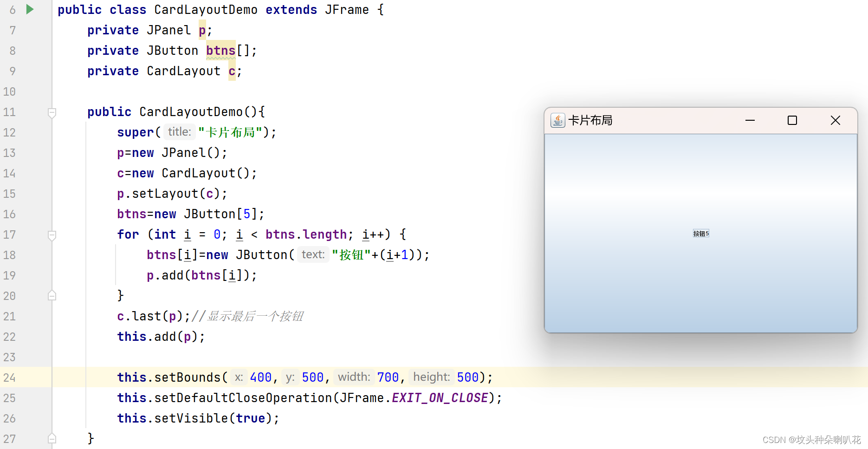Minimize the 卡片布局 window
This screenshot has height=449, width=868.
tap(750, 120)
